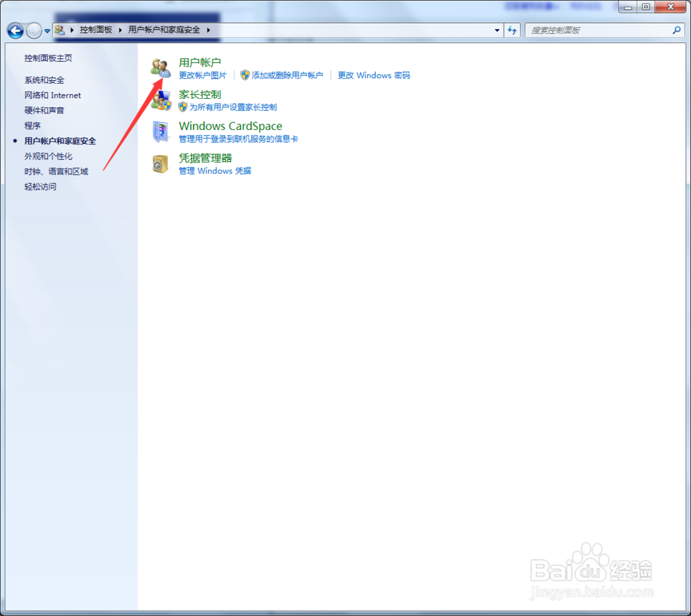
Task: Click the refresh icon in the address bar
Action: 512,30
